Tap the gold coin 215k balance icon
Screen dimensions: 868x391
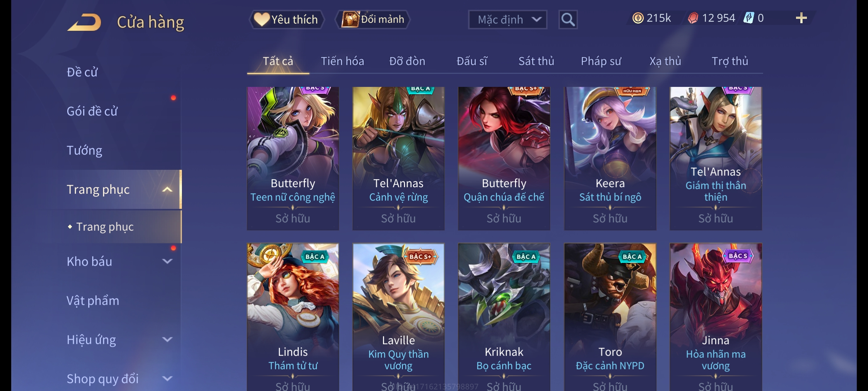click(638, 18)
